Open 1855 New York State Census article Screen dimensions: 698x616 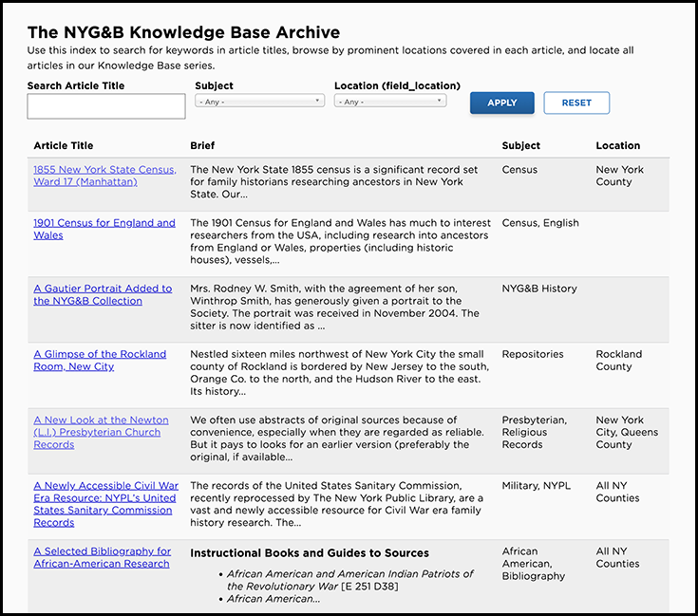[x=104, y=176]
